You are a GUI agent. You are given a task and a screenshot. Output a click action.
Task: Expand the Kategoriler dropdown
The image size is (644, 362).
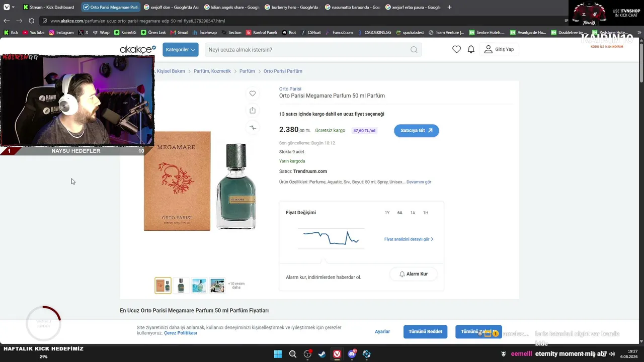[180, 50]
